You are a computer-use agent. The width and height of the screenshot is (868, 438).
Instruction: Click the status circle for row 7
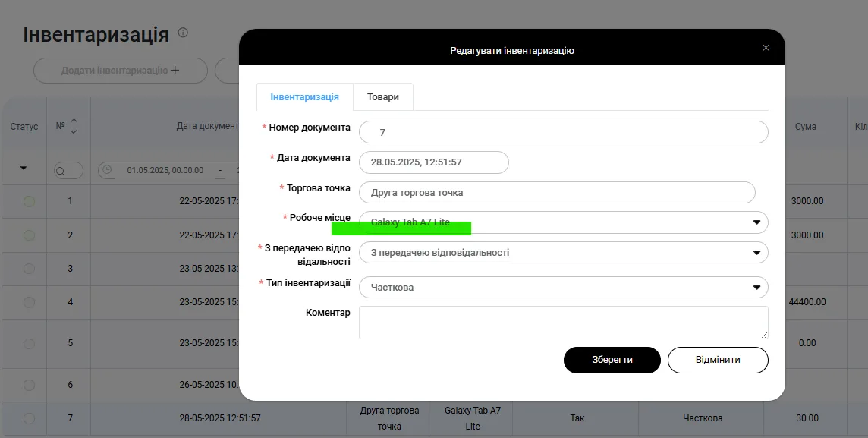pos(29,418)
